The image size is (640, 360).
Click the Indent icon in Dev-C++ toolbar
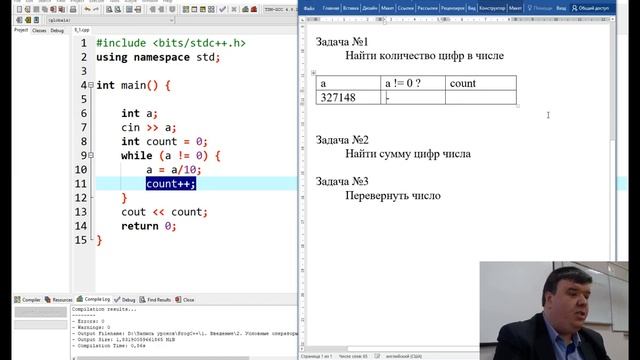[152, 9]
